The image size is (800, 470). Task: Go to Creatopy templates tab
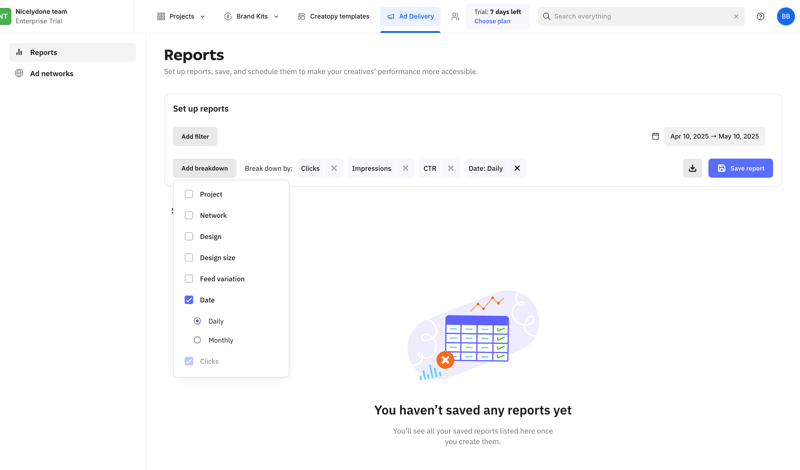pos(333,16)
